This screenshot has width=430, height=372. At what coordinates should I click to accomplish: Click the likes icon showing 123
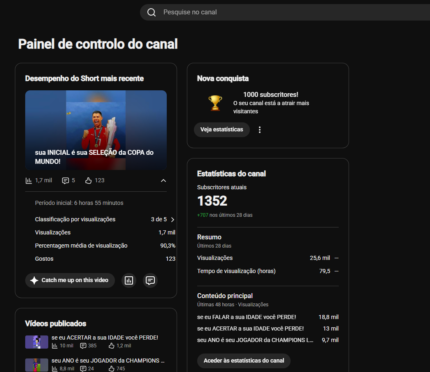tap(88, 181)
